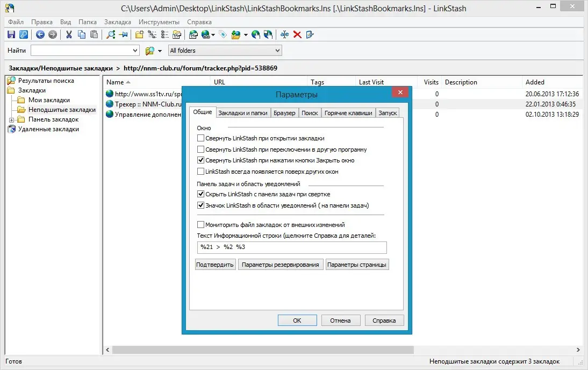Check LinkStash всегда появляется поверх других окон

[200, 172]
